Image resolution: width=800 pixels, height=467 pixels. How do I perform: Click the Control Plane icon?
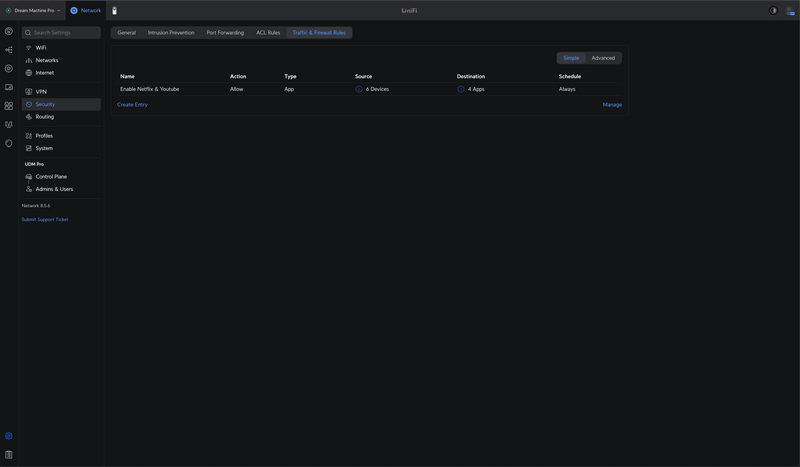click(x=29, y=177)
